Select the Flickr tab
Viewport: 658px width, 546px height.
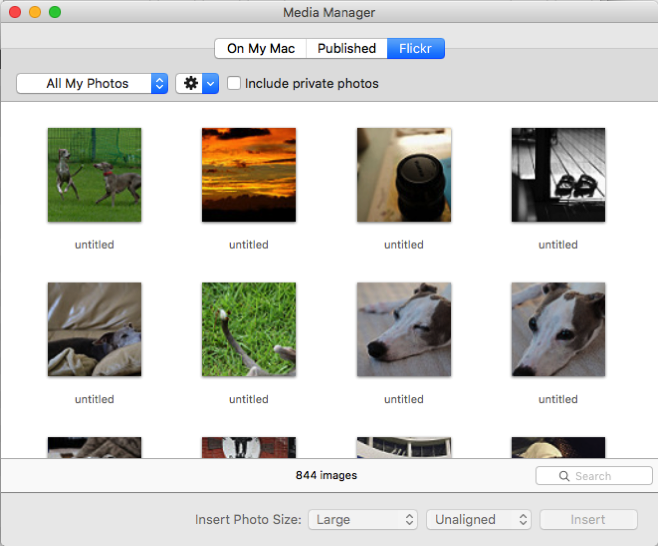coord(415,49)
